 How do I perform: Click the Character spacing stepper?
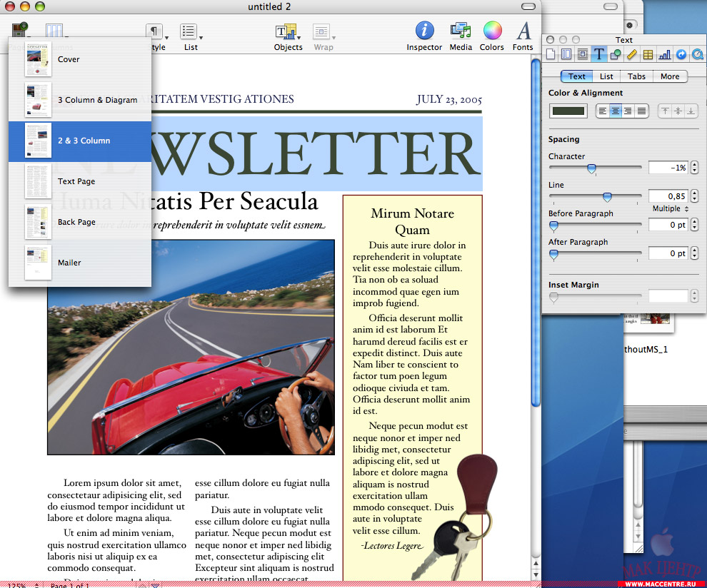(x=694, y=168)
